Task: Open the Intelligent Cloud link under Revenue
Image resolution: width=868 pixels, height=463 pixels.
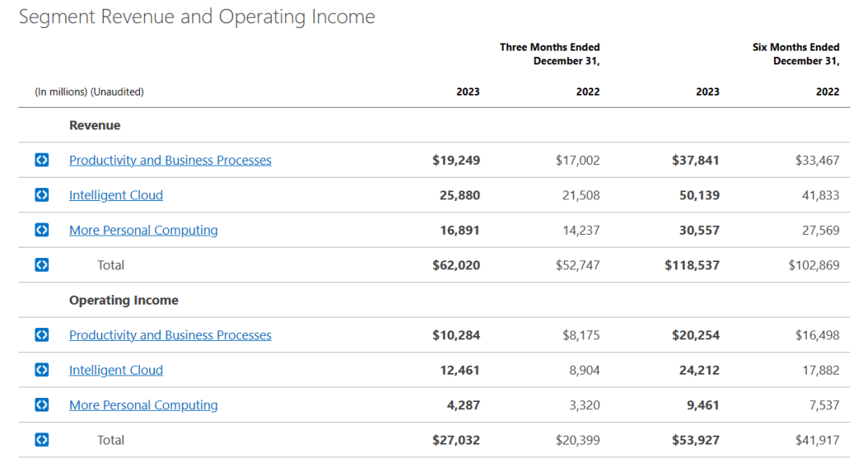Action: click(116, 195)
